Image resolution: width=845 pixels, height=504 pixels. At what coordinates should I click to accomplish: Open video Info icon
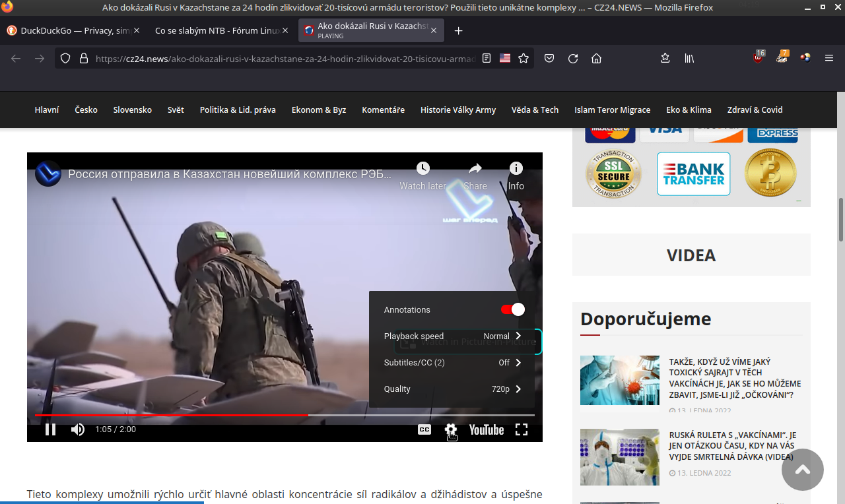[516, 169]
